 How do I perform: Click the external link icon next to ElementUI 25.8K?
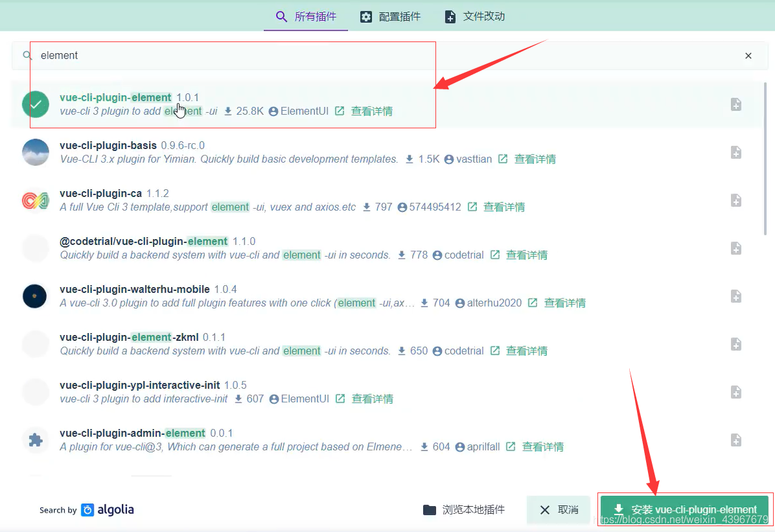point(340,111)
